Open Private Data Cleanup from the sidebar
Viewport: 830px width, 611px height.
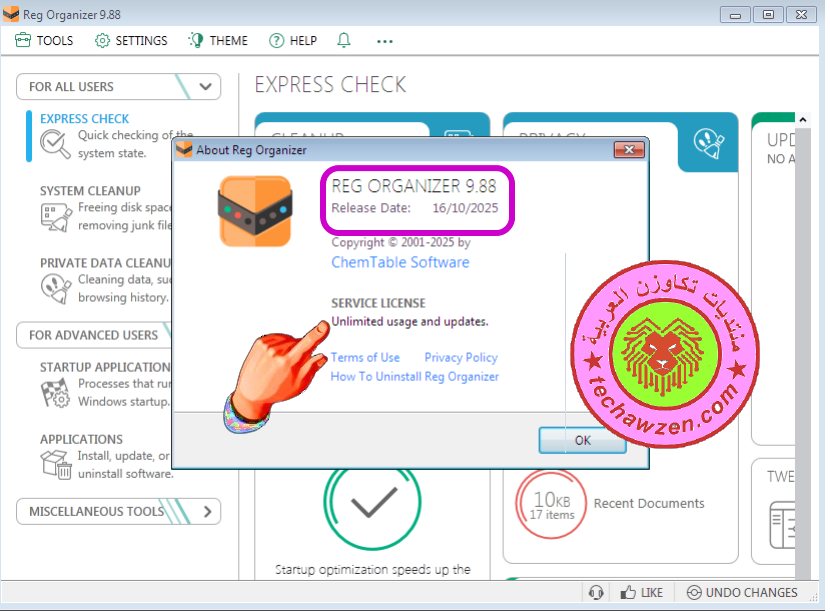click(x=105, y=263)
